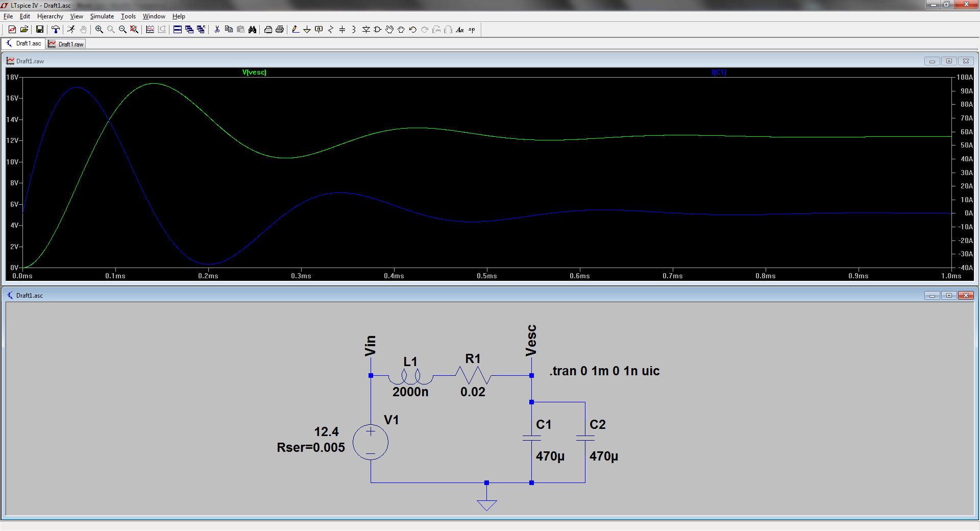Image resolution: width=980 pixels, height=531 pixels.
Task: Zoom to fit with the crossed magnifier icon
Action: tap(134, 30)
